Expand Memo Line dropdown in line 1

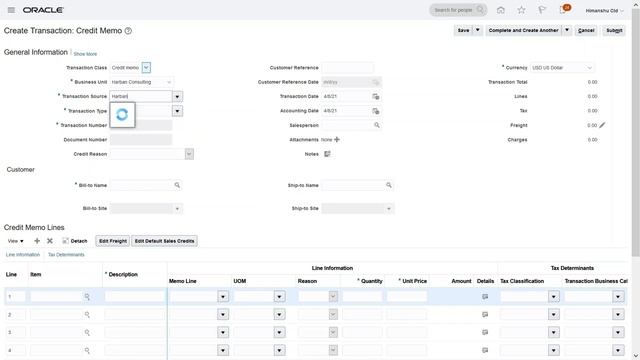coord(223,297)
